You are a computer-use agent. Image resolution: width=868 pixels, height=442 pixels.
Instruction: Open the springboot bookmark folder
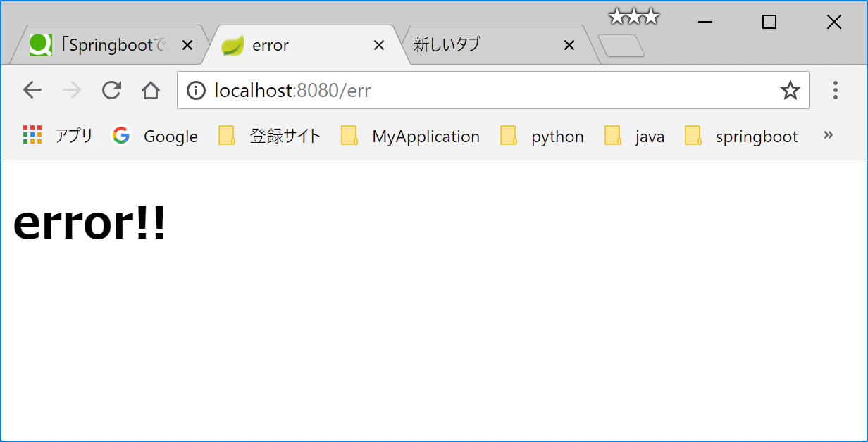pyautogui.click(x=742, y=136)
